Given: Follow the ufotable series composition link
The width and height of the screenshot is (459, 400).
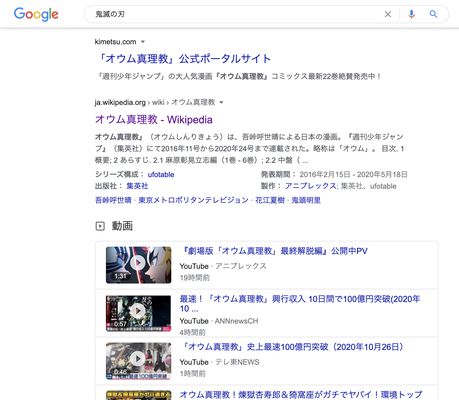Looking at the screenshot, I should point(161,175).
